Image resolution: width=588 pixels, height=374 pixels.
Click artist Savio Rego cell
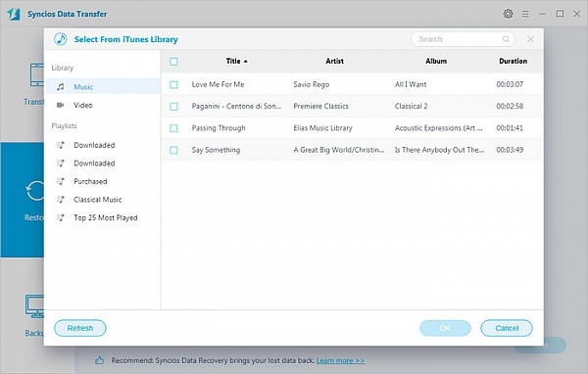pos(312,84)
